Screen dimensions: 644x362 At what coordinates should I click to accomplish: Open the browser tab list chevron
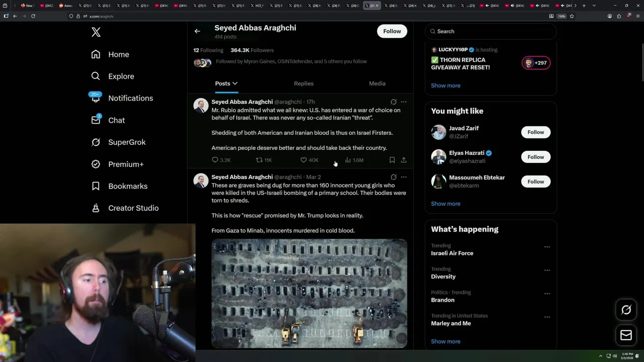[594, 6]
